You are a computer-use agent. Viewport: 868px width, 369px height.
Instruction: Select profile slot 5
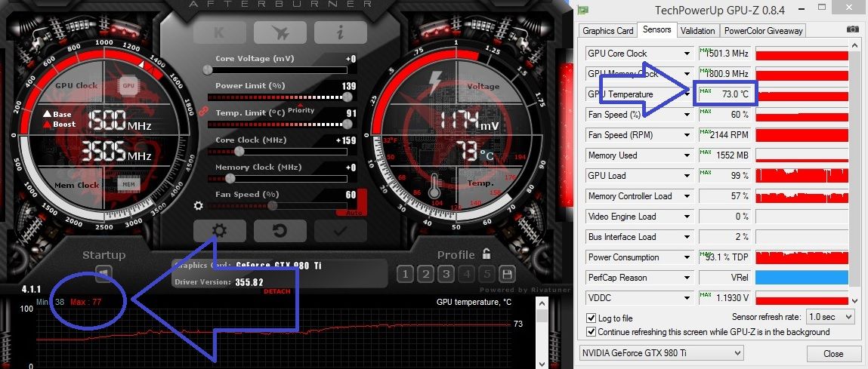[x=487, y=274]
